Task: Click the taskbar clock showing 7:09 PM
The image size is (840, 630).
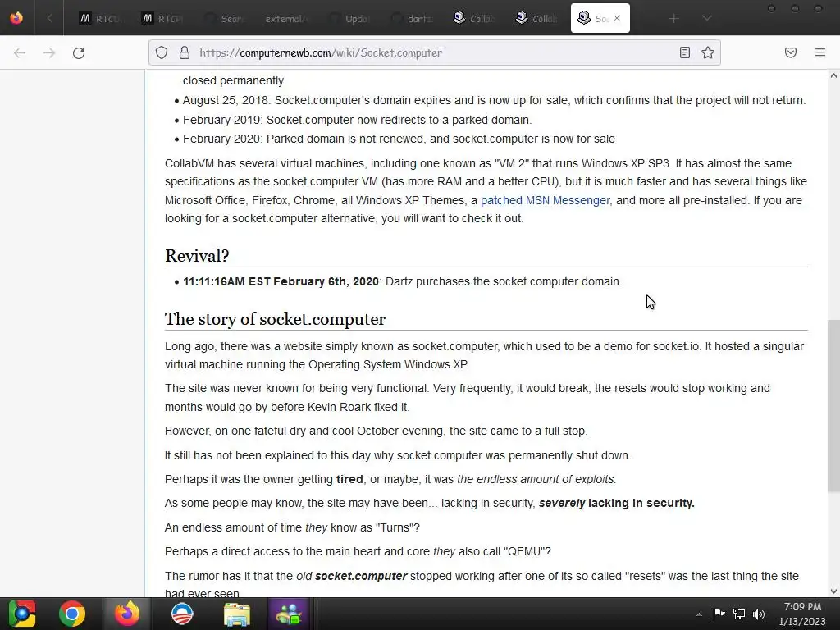Action: pyautogui.click(x=802, y=614)
